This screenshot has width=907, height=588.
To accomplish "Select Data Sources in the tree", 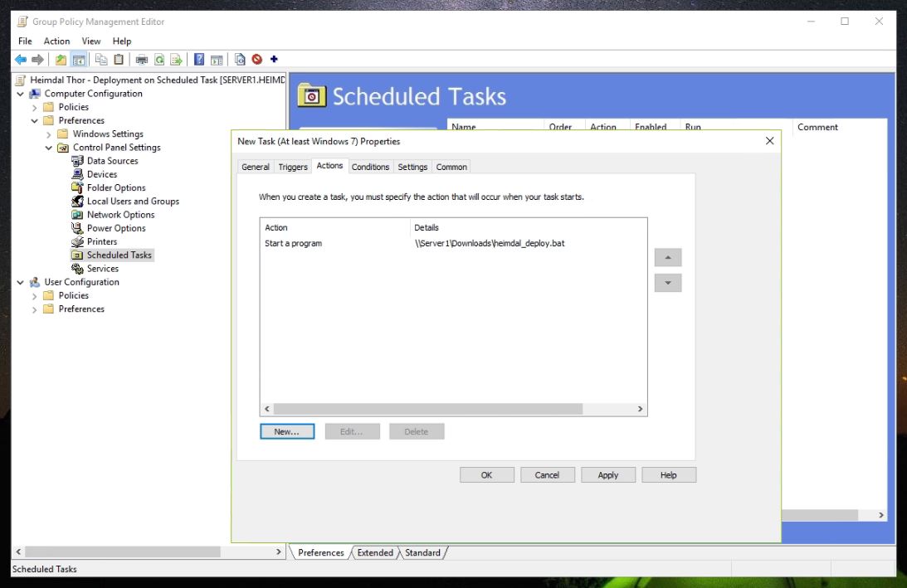I will [x=112, y=161].
